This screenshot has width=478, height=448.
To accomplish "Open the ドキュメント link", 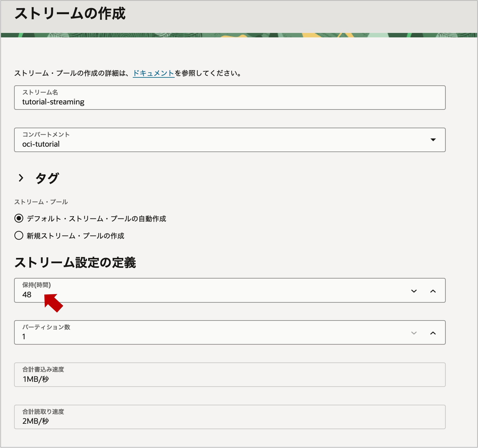I will (153, 73).
